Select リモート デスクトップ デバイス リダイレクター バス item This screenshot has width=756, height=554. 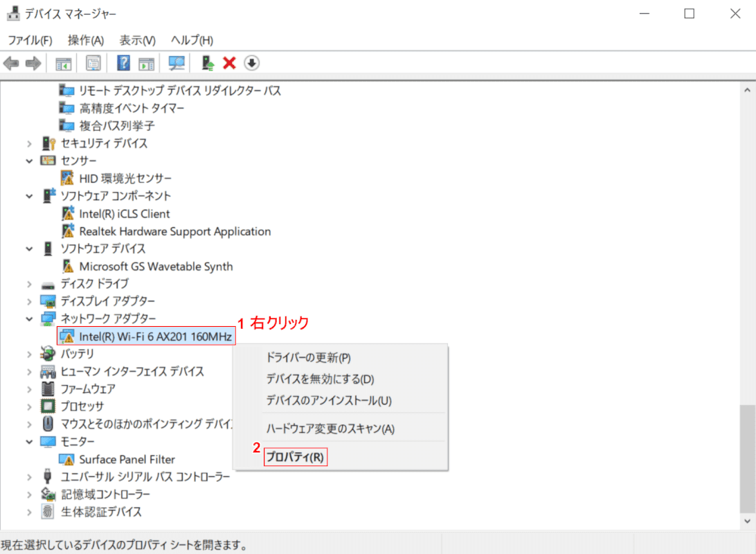tap(180, 91)
